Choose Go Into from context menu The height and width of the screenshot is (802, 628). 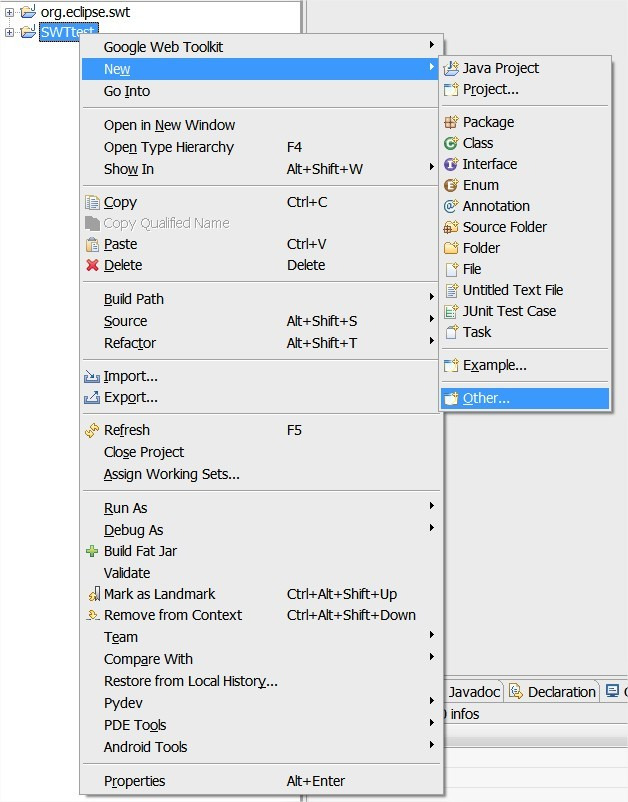click(260, 91)
